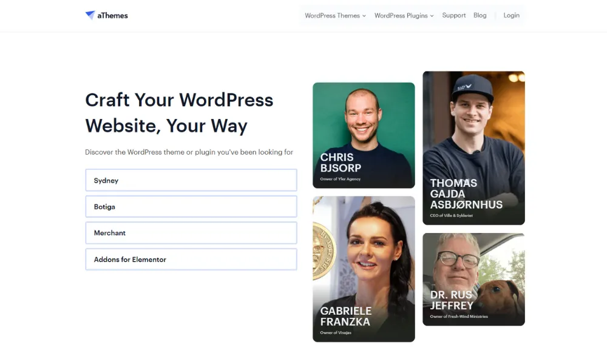Click the "CEO of Ville & Sykleriet" caption
The image size is (607, 364).
[x=451, y=216]
